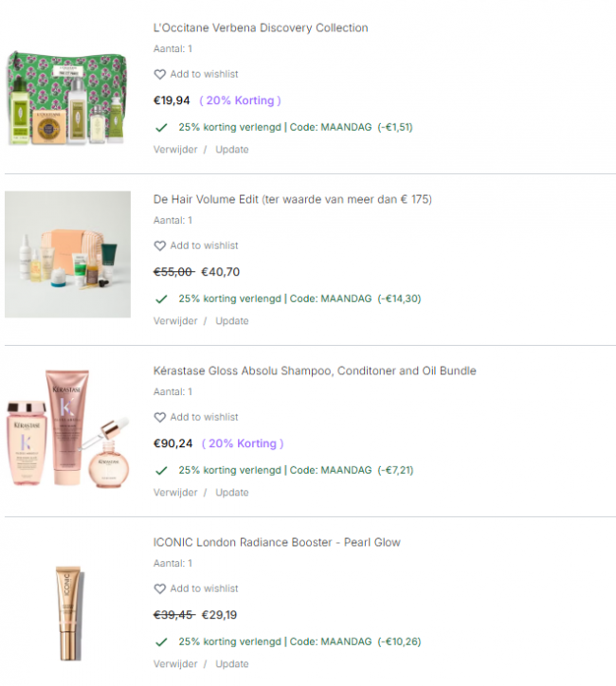This screenshot has width=616, height=686.
Task: Open Kérastase Gloss Absolu Shampoo bundle title
Action: pos(315,371)
